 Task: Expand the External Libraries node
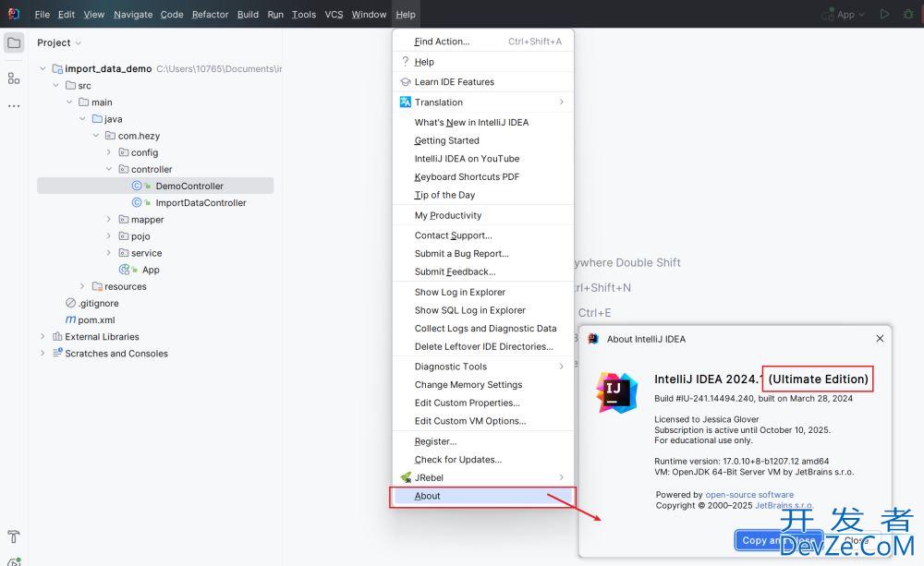(43, 337)
